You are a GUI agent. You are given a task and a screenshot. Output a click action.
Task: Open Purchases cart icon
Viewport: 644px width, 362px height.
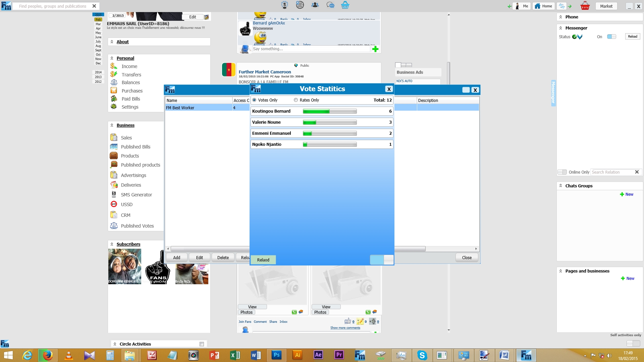tap(114, 90)
